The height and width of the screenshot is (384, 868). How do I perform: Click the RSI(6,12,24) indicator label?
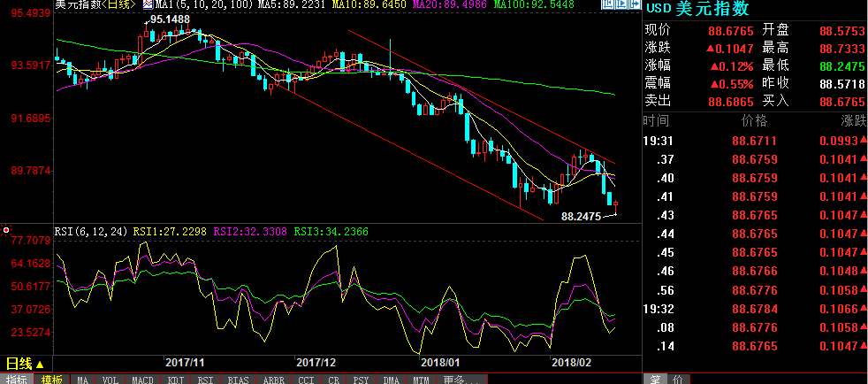tap(92, 231)
